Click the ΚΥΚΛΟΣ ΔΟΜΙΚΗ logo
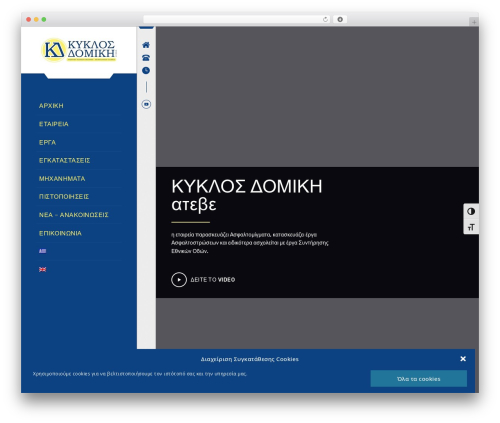500x423 pixels. tap(79, 50)
